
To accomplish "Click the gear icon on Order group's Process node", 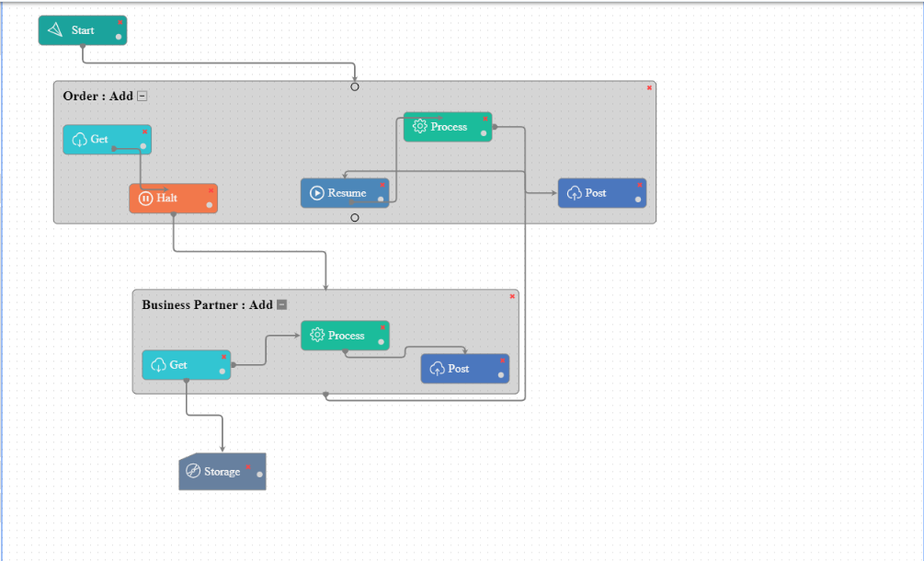I will pyautogui.click(x=420, y=127).
